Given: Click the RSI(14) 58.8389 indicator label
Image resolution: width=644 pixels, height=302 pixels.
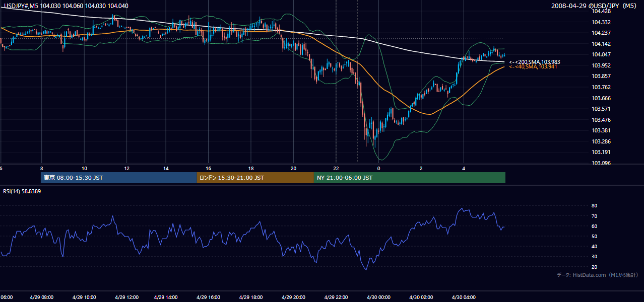Looking at the screenshot, I should pyautogui.click(x=22, y=191).
